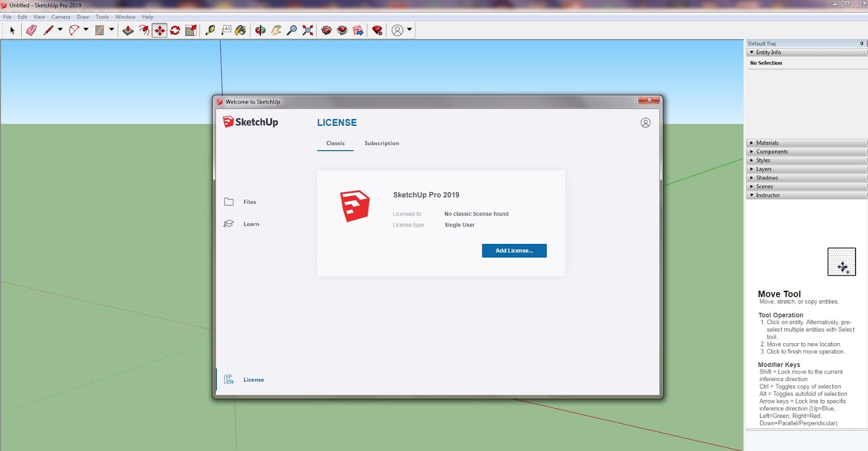Open 3D Warehouse from toolbar
The height and width of the screenshot is (451, 868).
(327, 30)
